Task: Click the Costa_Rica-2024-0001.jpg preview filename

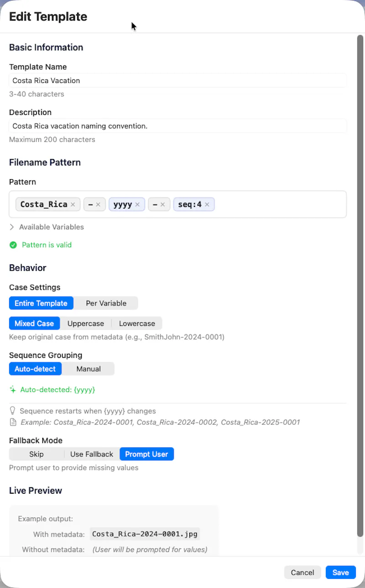Action: click(x=145, y=534)
